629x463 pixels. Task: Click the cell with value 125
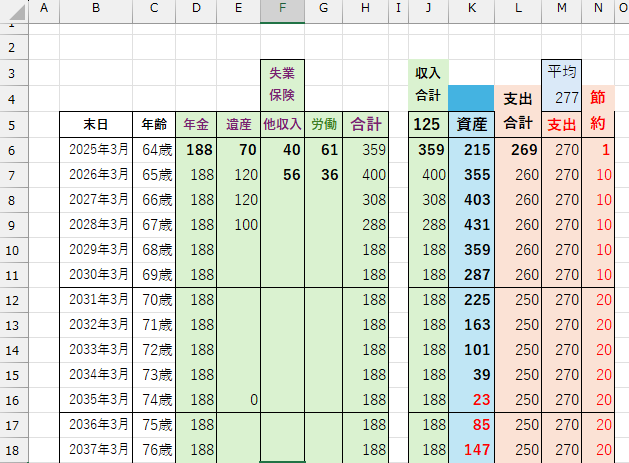428,125
